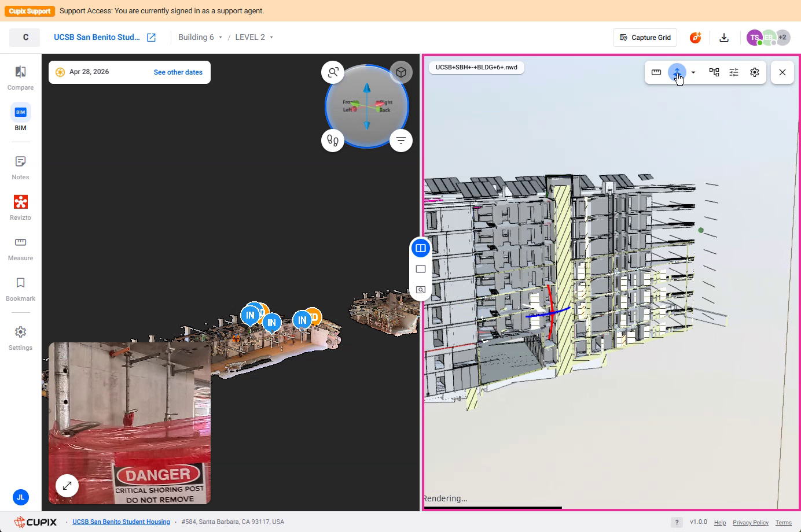Open the section tool dropdown arrow
The image size is (801, 532).
pos(693,72)
